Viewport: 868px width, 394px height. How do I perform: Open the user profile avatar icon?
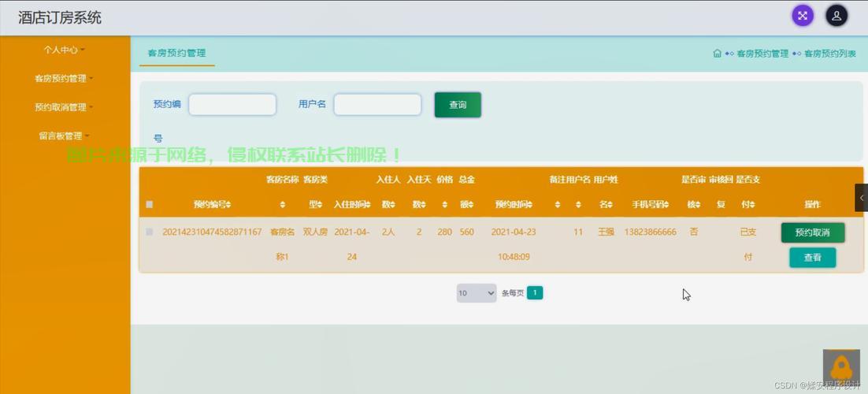[836, 15]
